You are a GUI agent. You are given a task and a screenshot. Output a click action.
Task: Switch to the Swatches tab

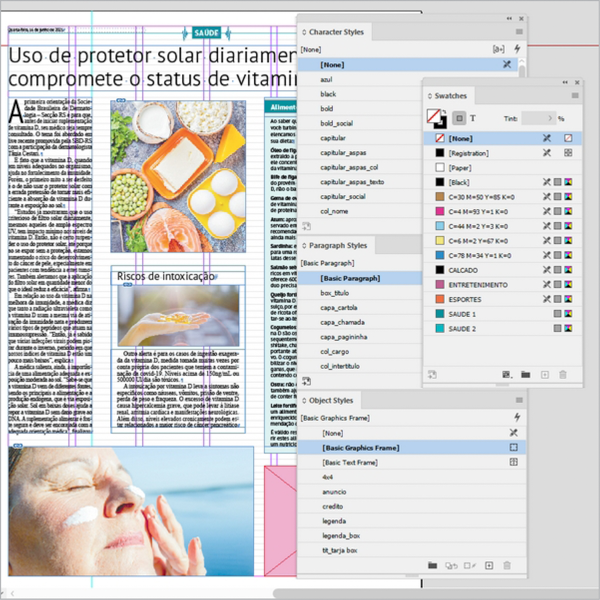(450, 96)
